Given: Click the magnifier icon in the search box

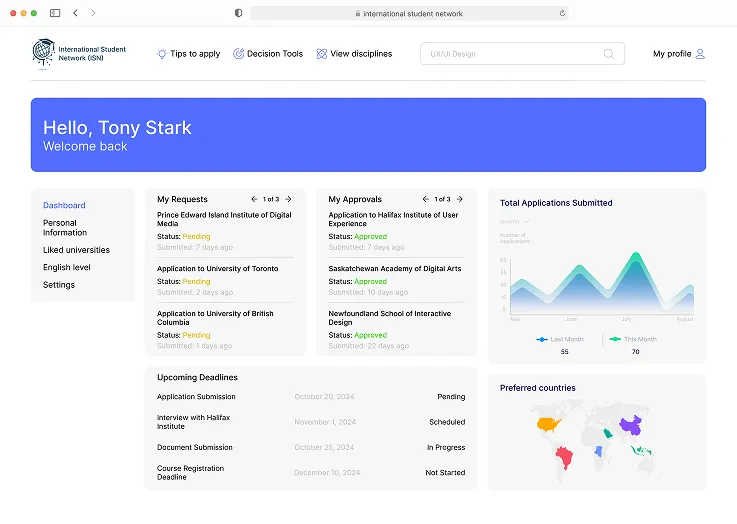Looking at the screenshot, I should (609, 54).
